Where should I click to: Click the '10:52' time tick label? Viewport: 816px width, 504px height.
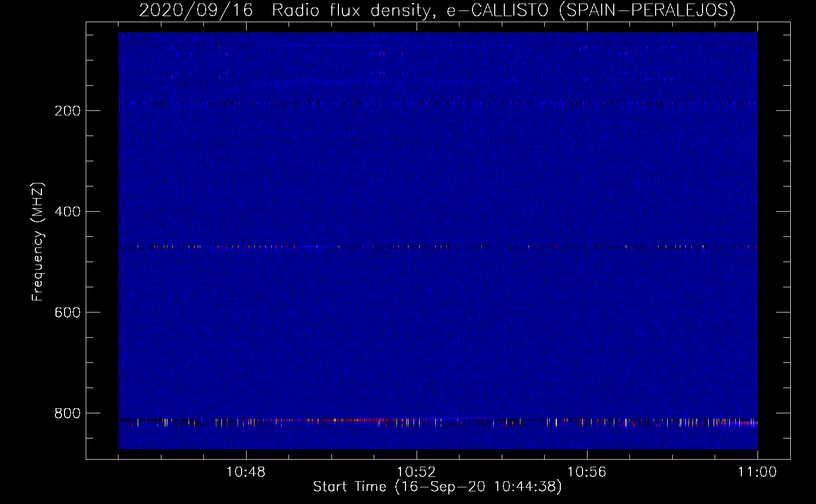(417, 472)
